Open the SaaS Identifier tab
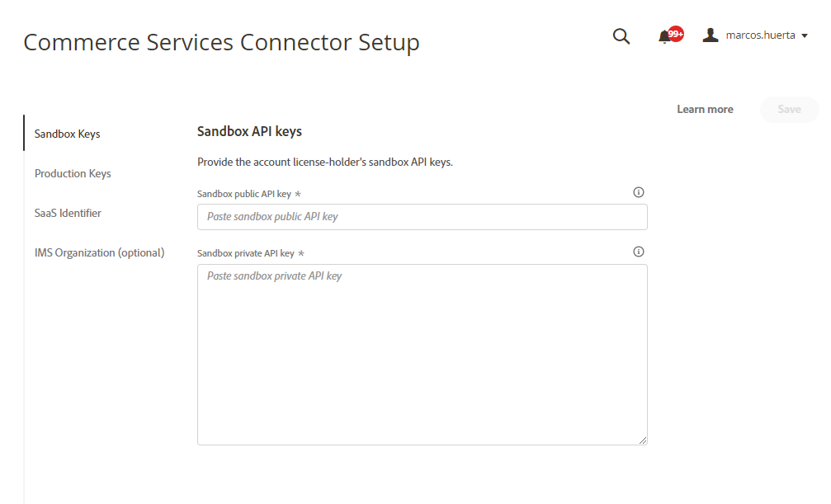This screenshot has height=504, width=831. pyautogui.click(x=68, y=213)
